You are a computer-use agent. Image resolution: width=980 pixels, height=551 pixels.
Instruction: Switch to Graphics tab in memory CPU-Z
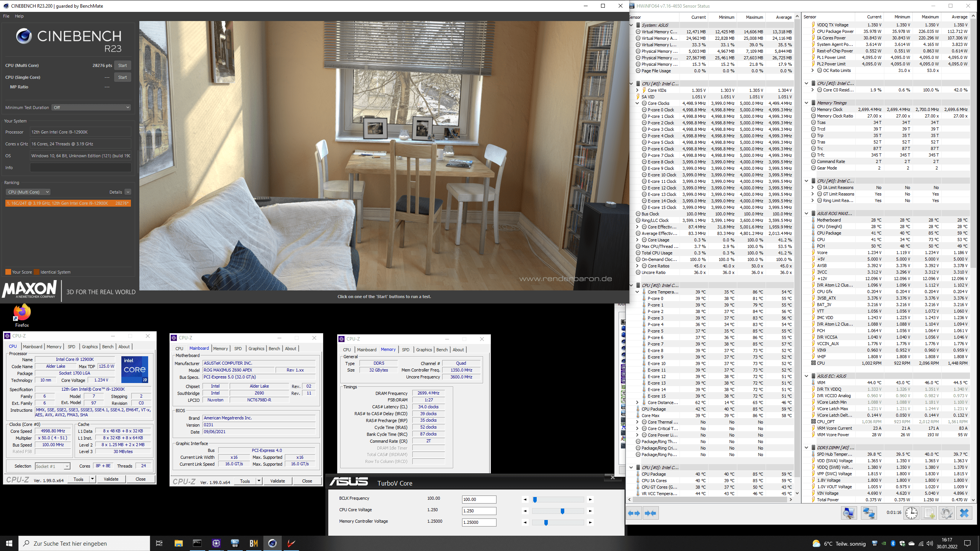pyautogui.click(x=424, y=350)
